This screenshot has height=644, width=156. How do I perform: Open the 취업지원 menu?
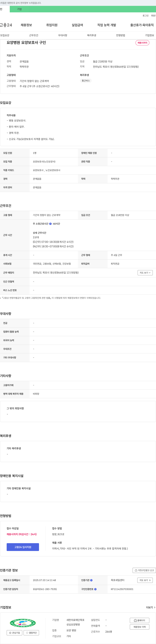coord(52,25)
